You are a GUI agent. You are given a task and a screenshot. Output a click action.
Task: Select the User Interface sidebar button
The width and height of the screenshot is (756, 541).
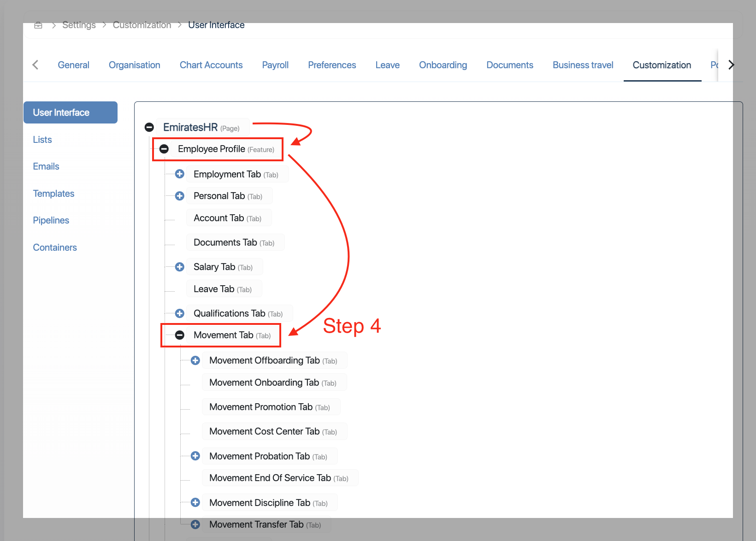pyautogui.click(x=71, y=112)
